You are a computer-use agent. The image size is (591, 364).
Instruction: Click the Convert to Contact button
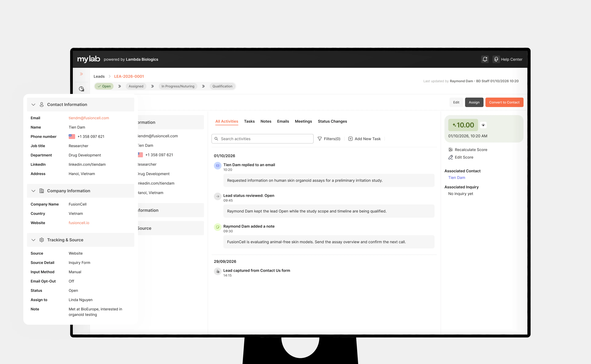tap(504, 102)
